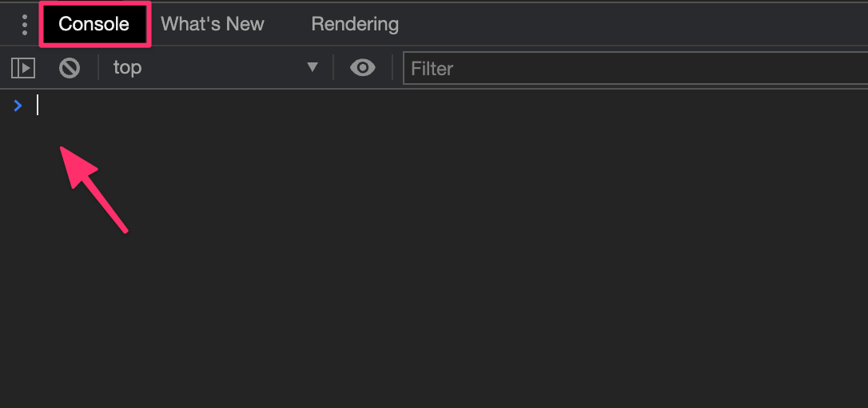Open the What's New tab
The image size is (868, 408).
point(213,24)
